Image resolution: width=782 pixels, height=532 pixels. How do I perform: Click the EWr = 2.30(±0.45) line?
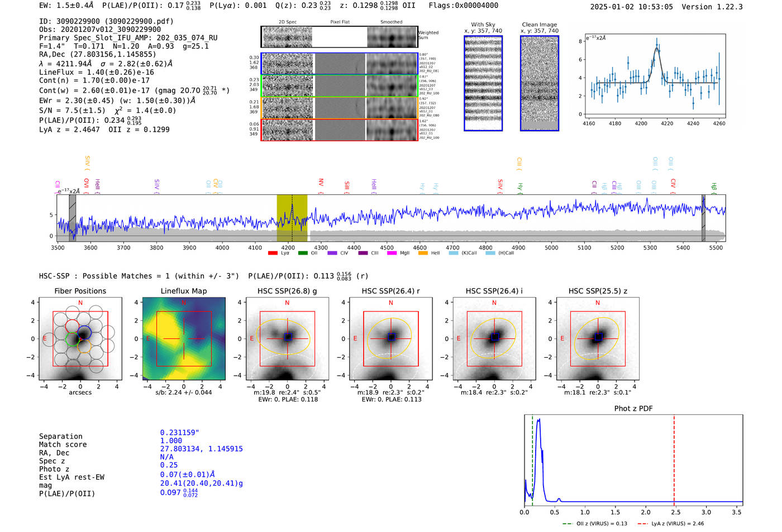point(117,100)
